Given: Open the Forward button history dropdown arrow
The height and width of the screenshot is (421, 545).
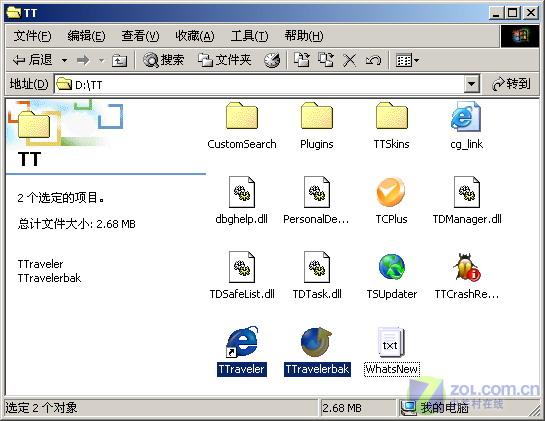Looking at the screenshot, I should point(101,60).
